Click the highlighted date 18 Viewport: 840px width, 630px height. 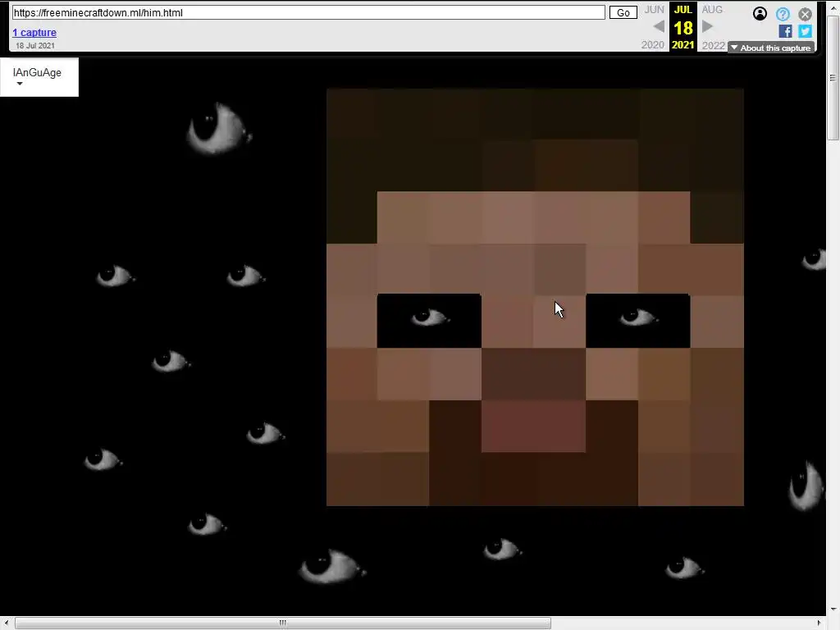click(x=683, y=28)
